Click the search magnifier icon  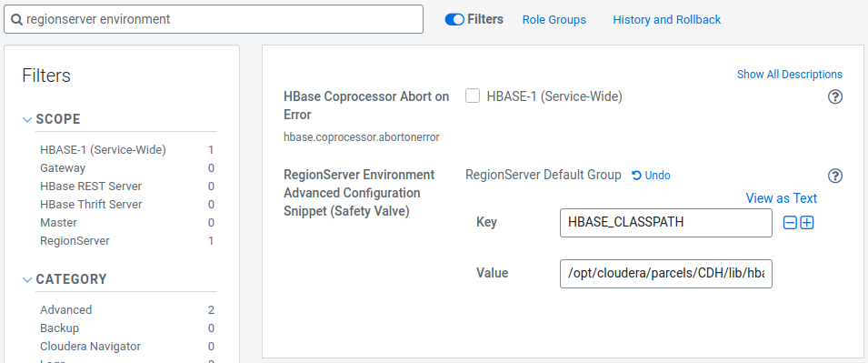(16, 19)
